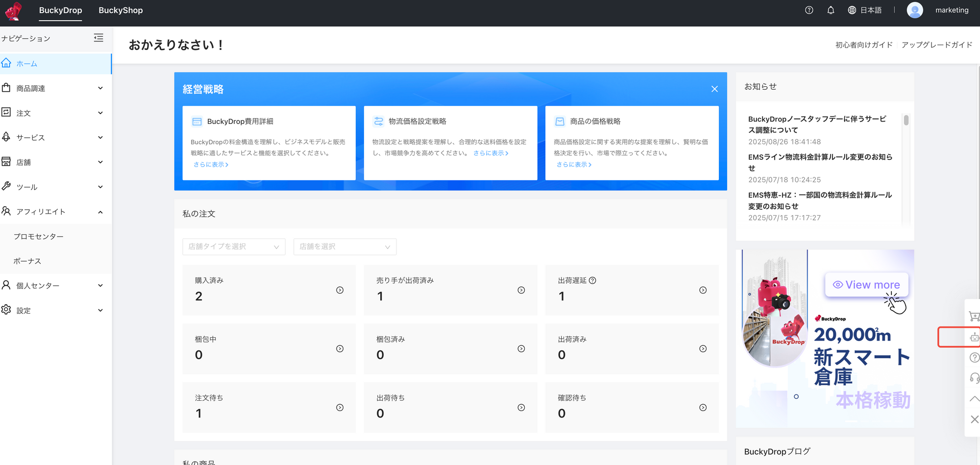Click the ツール wrench icon
The image size is (980, 465).
[6, 186]
